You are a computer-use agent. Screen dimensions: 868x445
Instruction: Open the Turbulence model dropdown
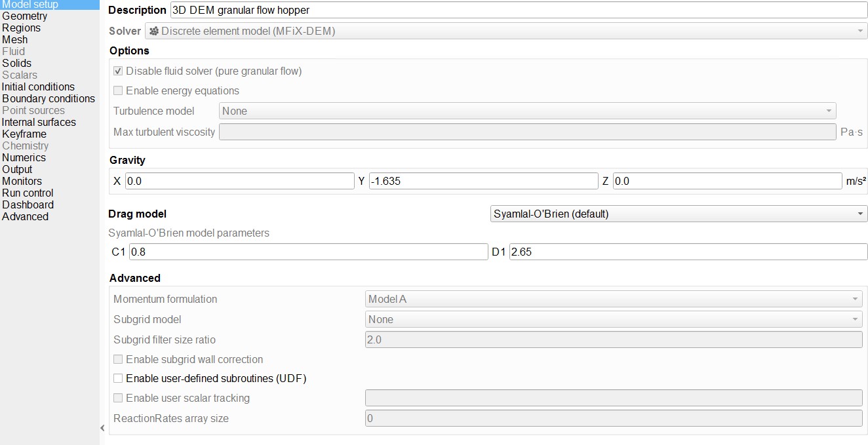pos(527,111)
